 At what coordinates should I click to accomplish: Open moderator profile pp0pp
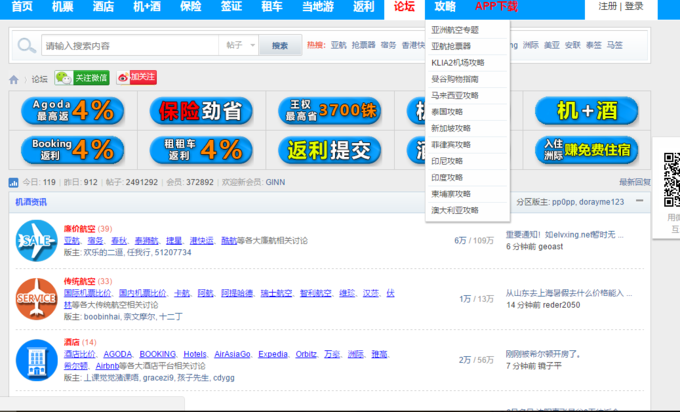[563, 202]
